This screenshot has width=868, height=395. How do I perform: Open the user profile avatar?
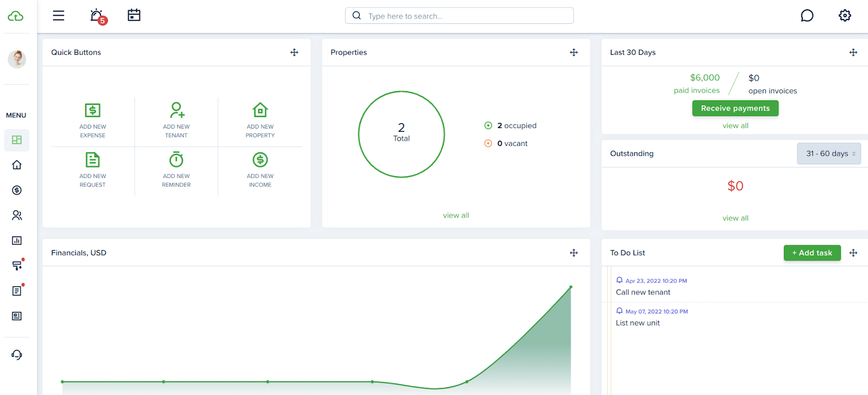[x=17, y=59]
